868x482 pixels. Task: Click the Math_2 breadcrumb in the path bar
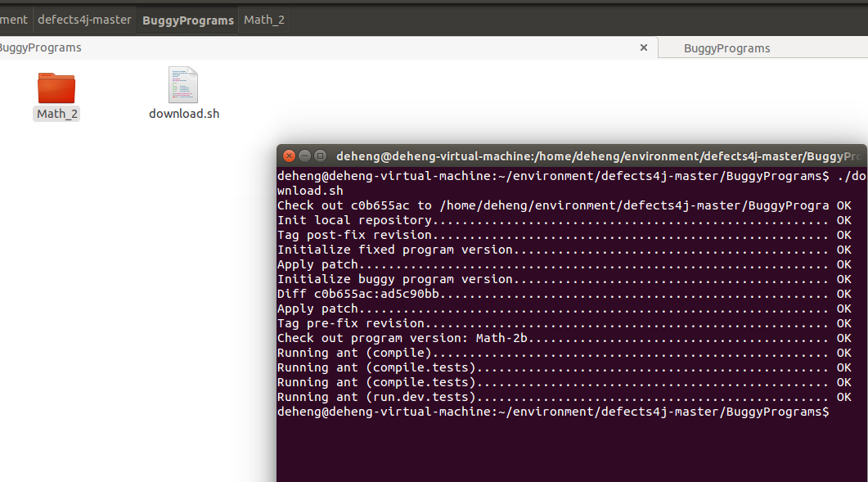(263, 20)
